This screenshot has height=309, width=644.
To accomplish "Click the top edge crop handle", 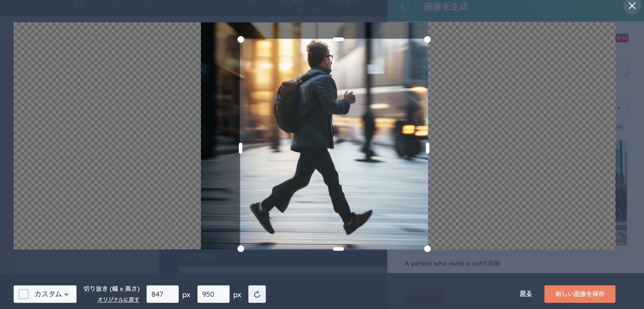I will click(x=338, y=39).
